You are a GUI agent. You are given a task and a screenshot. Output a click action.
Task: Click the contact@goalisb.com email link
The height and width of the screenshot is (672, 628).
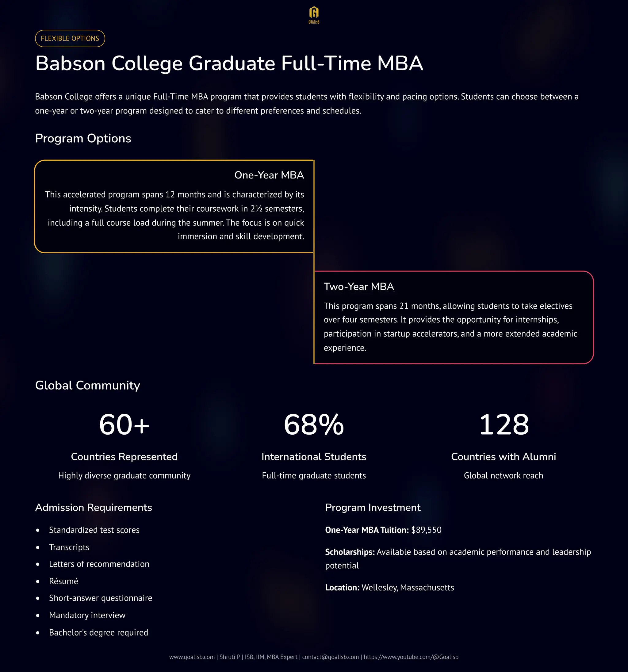click(x=330, y=657)
